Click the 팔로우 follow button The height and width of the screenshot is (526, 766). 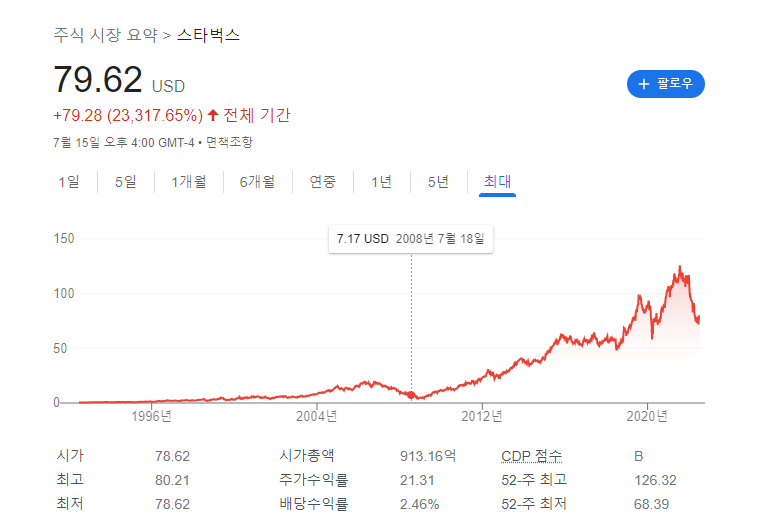coord(665,84)
